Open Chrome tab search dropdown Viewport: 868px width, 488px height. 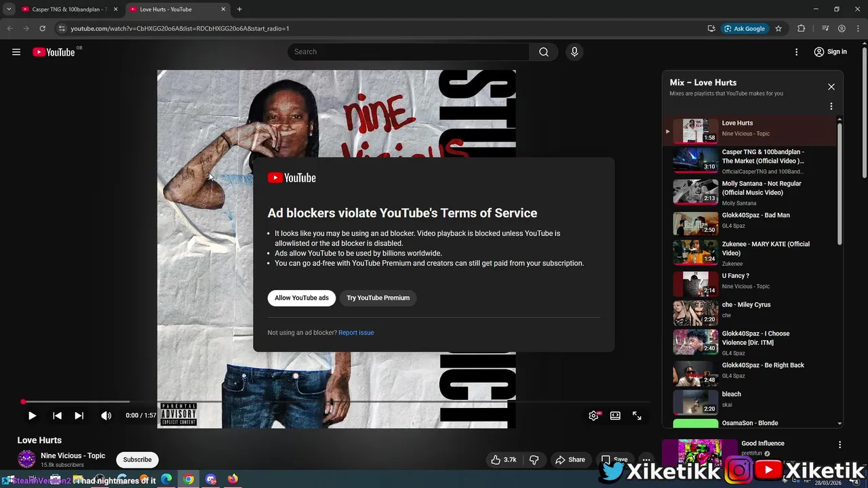[x=9, y=9]
